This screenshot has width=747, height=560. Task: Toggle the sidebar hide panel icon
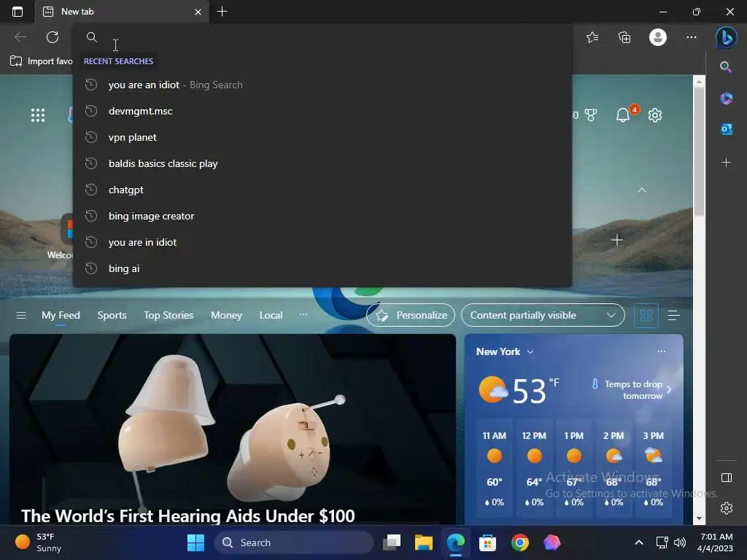coord(727,478)
